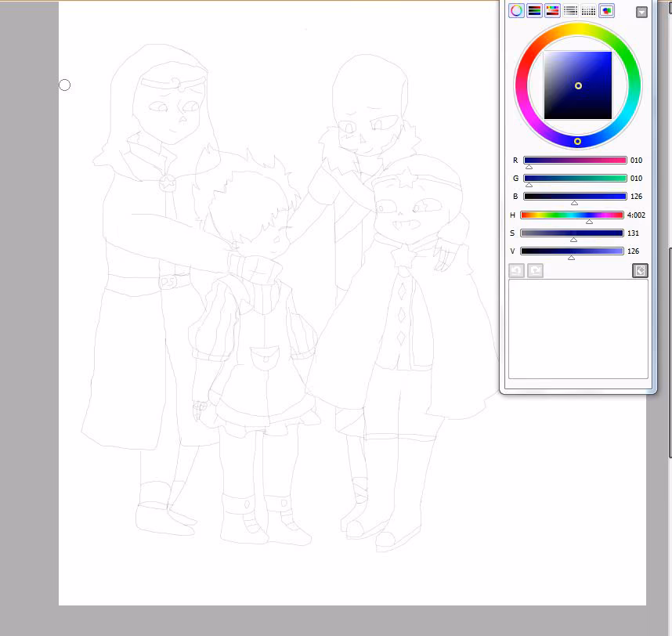Click the undo icon above the scratchpad
The image size is (672, 636).
coord(516,270)
